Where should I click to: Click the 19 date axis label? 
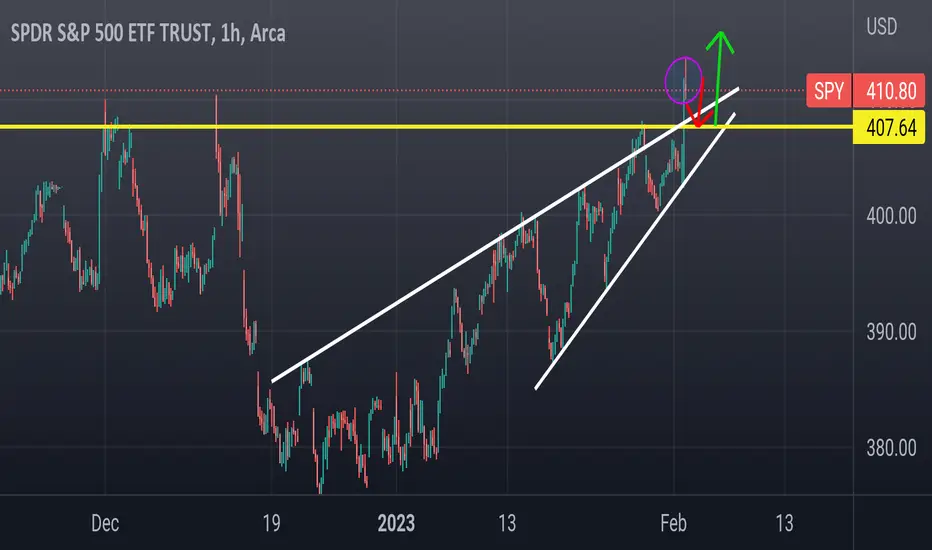(271, 523)
